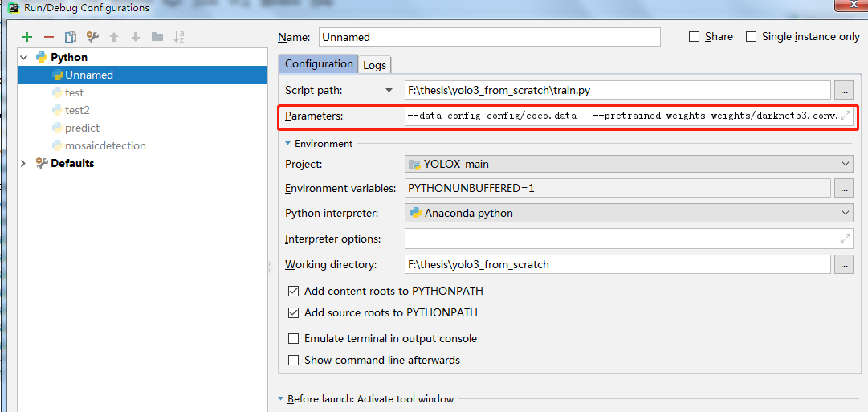Enable Emulate terminal in output console

[293, 338]
